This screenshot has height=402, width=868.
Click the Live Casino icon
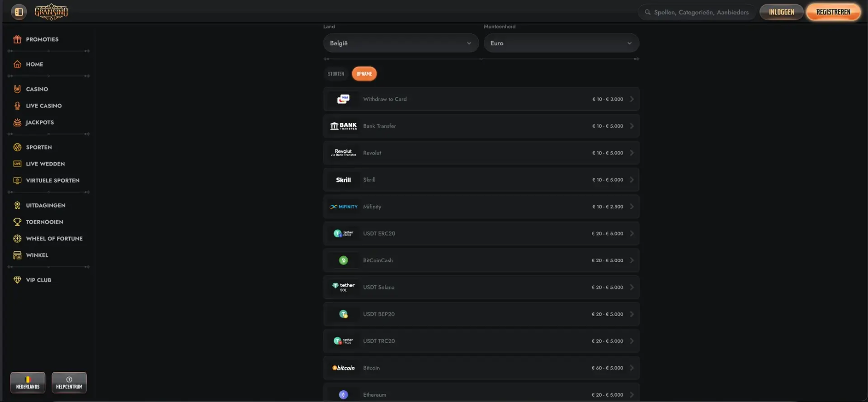[x=17, y=106]
